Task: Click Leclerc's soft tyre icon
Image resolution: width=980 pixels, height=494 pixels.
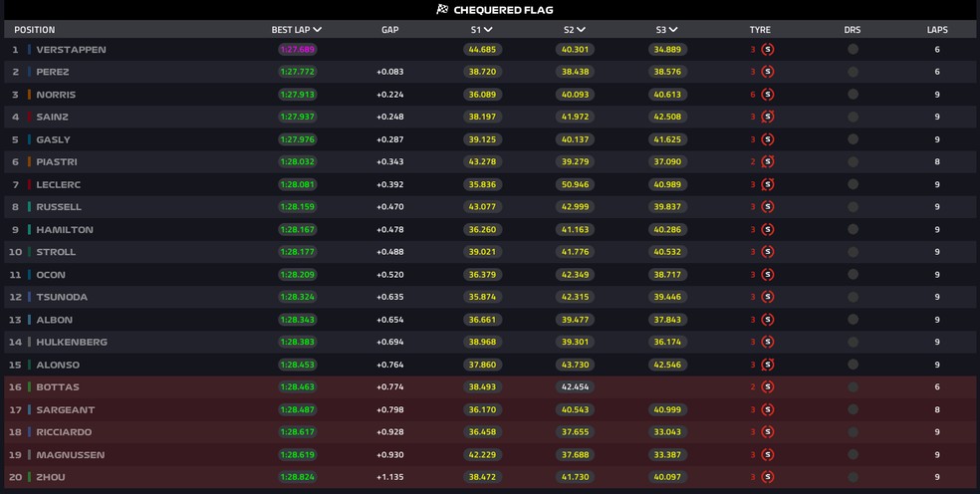Action: point(768,184)
